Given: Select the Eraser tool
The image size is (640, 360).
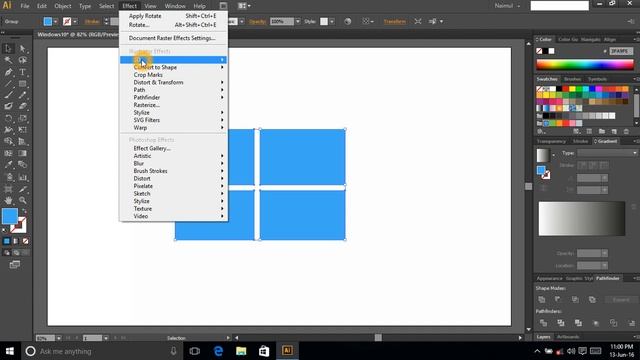Looking at the screenshot, I should (22, 107).
